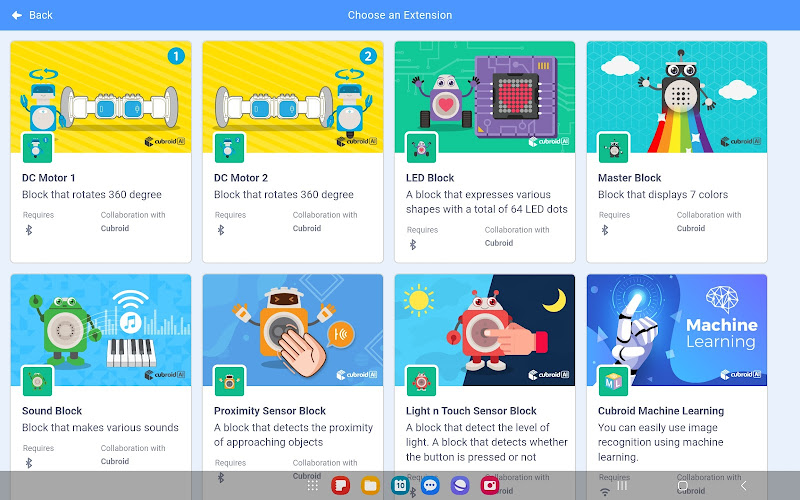Open the purple Internet browser in dock
The width and height of the screenshot is (800, 500).
[460, 486]
